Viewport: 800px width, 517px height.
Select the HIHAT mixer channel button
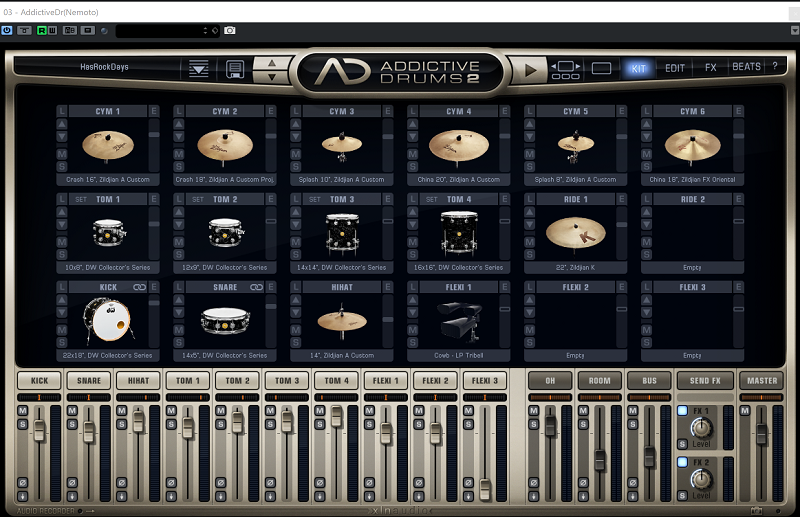138,381
